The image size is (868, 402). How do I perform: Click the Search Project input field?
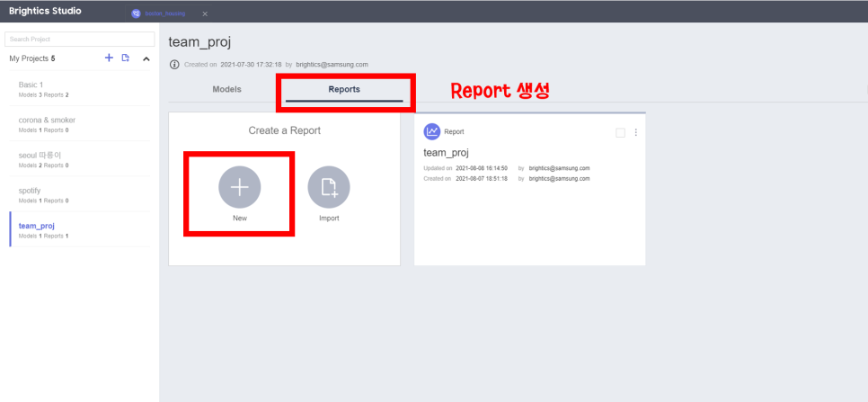point(80,40)
